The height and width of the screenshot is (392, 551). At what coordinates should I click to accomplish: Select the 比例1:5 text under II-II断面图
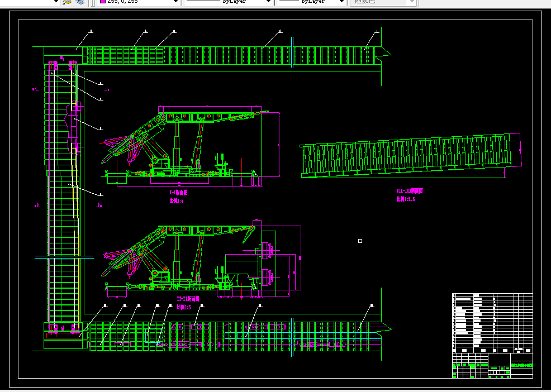184,307
